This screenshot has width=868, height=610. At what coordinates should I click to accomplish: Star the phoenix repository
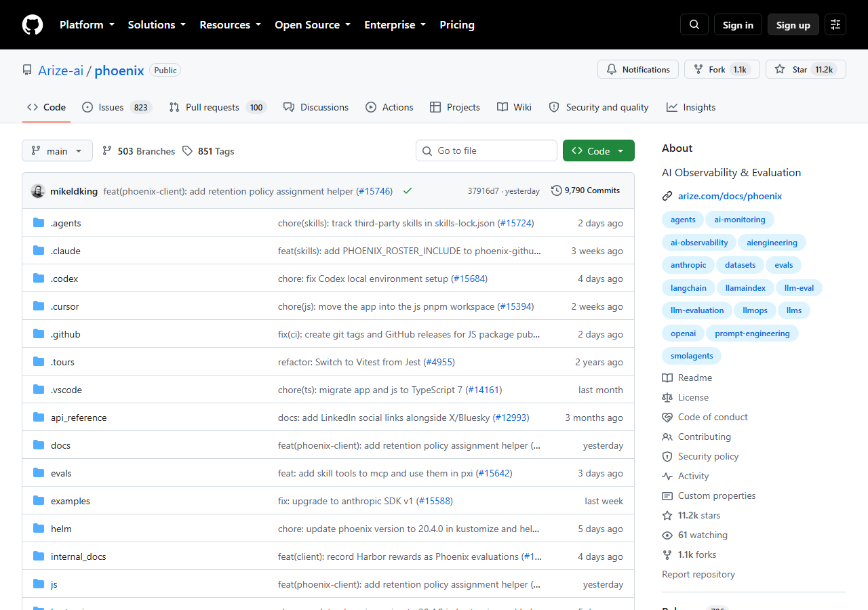pyautogui.click(x=806, y=69)
